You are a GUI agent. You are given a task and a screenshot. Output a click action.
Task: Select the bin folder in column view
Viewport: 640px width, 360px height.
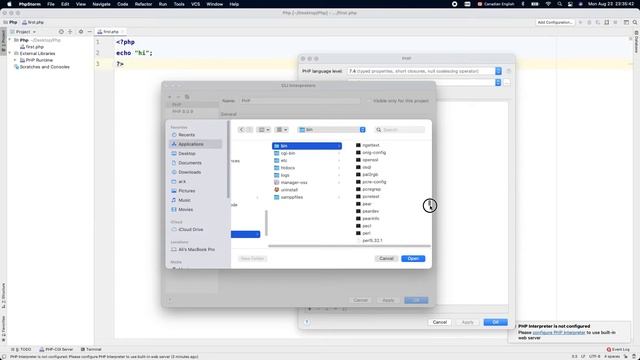click(x=307, y=146)
